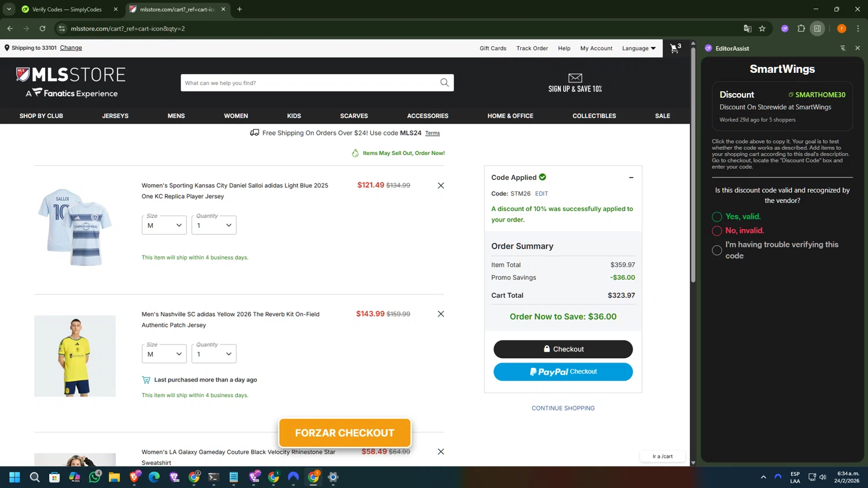The width and height of the screenshot is (868, 488).
Task: Pay with the PayPal Checkout button
Action: click(x=563, y=372)
